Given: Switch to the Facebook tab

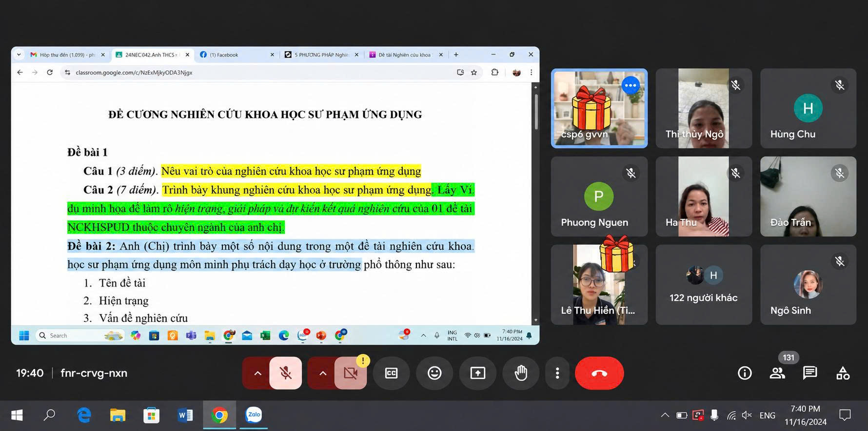Looking at the screenshot, I should 237,55.
